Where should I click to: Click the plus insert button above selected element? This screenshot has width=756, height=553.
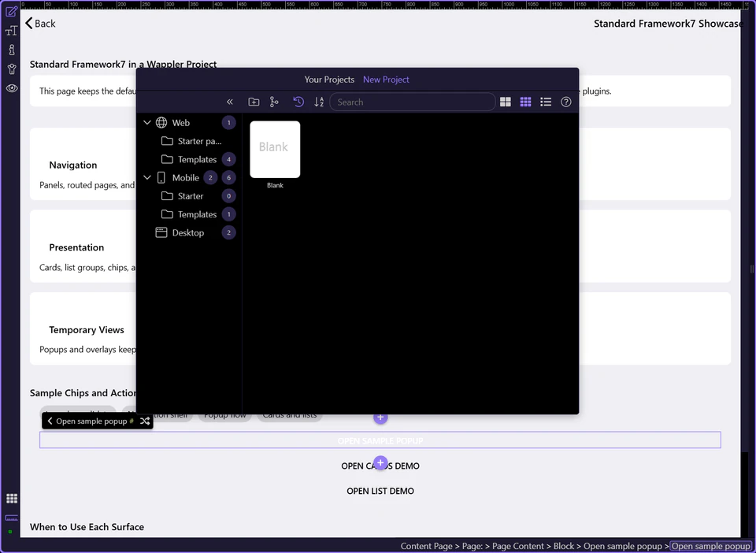[380, 418]
